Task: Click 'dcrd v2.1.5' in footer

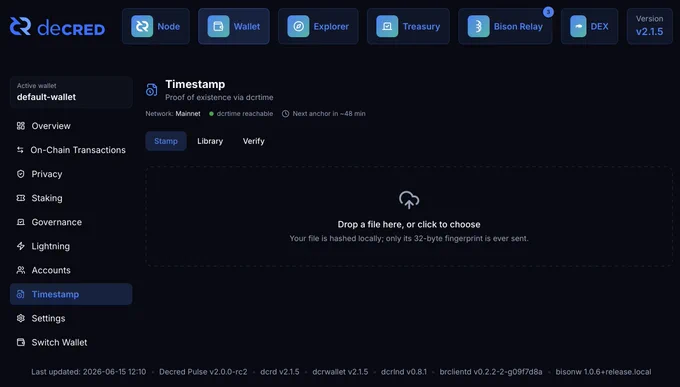Action: pos(280,372)
